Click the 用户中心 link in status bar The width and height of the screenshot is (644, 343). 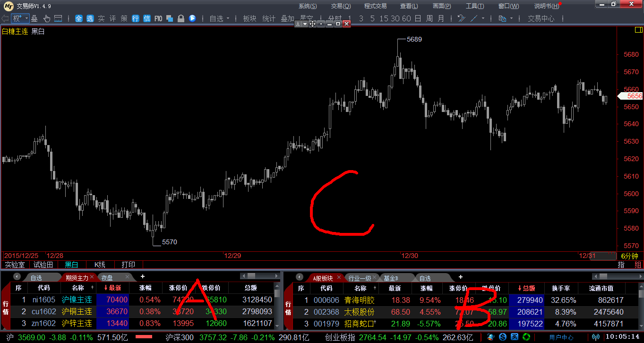[x=561, y=337]
